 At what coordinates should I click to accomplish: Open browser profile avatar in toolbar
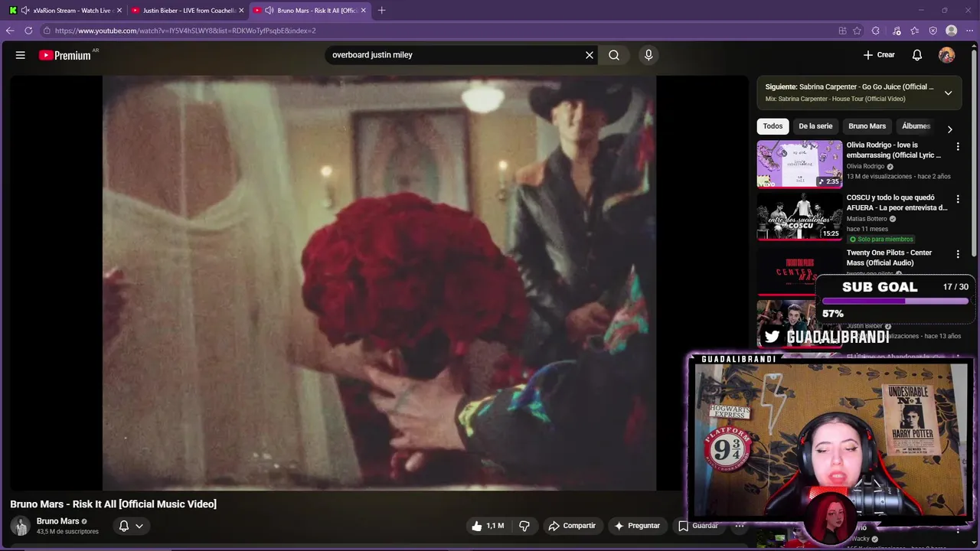[952, 31]
